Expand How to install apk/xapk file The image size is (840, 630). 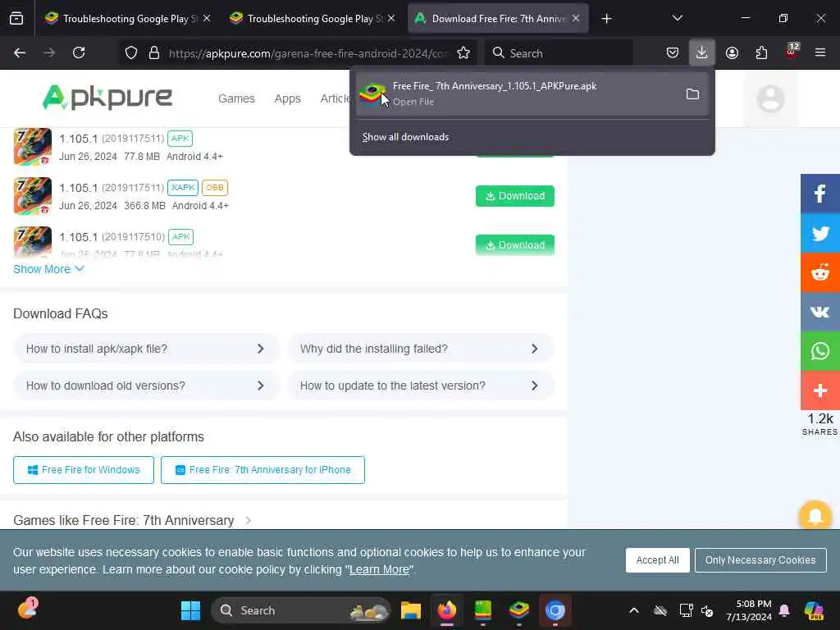[146, 349]
